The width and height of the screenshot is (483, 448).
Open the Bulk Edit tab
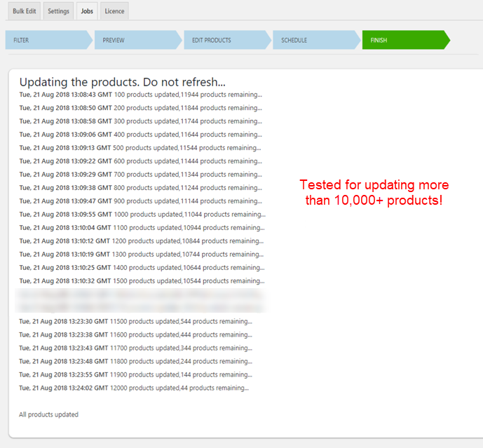[x=25, y=11]
